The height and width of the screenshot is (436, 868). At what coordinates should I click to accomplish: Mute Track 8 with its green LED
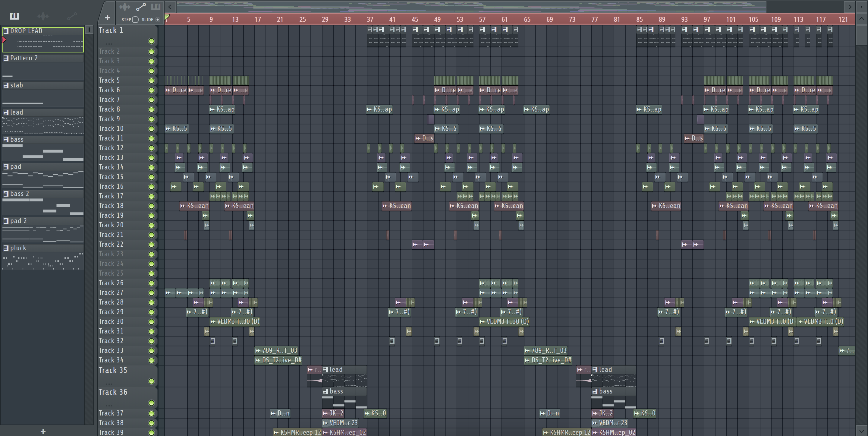pyautogui.click(x=152, y=109)
